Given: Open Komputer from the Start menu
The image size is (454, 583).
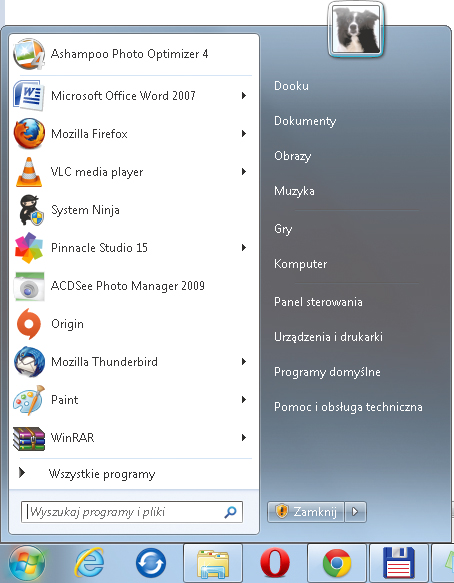Looking at the screenshot, I should point(300,264).
